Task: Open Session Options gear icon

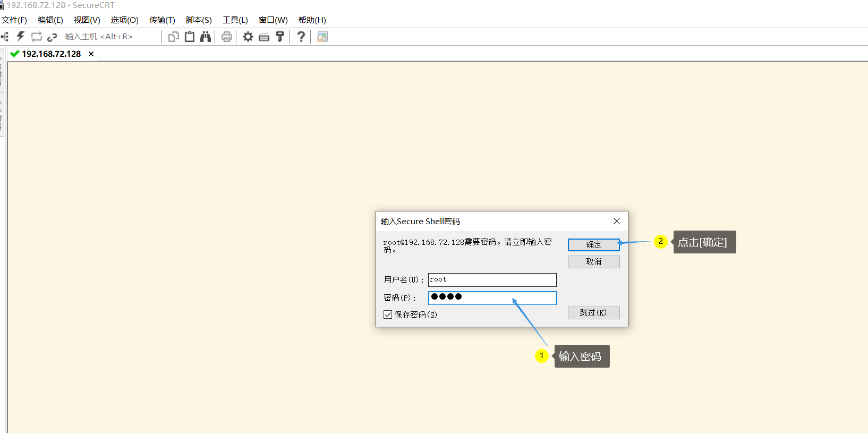Action: (x=248, y=37)
